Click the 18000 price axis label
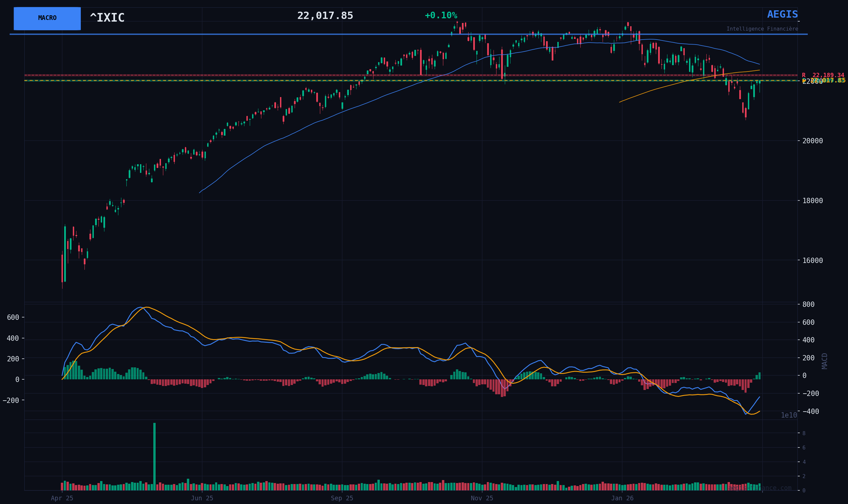The image size is (848, 504). tap(812, 201)
